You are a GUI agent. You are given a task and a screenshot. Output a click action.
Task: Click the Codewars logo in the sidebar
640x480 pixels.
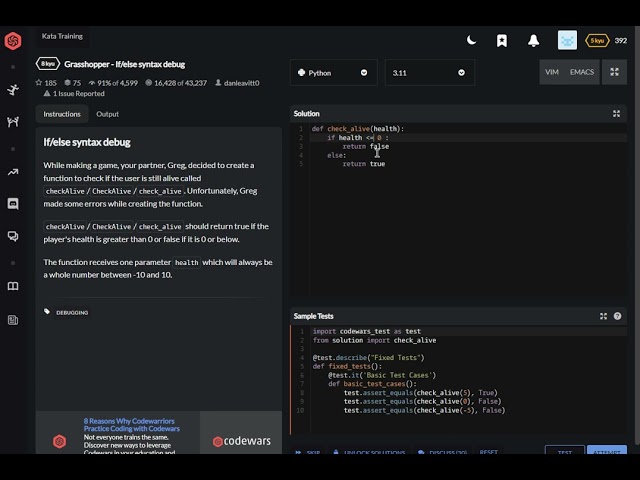(x=13, y=40)
